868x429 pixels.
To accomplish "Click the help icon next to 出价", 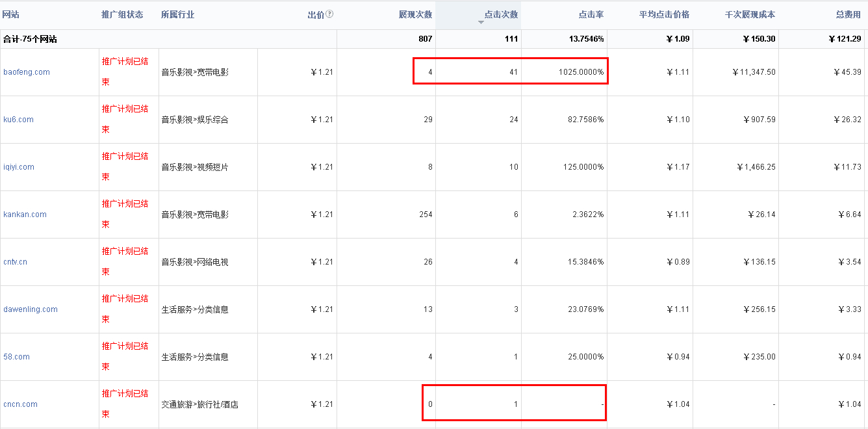I will 329,14.
